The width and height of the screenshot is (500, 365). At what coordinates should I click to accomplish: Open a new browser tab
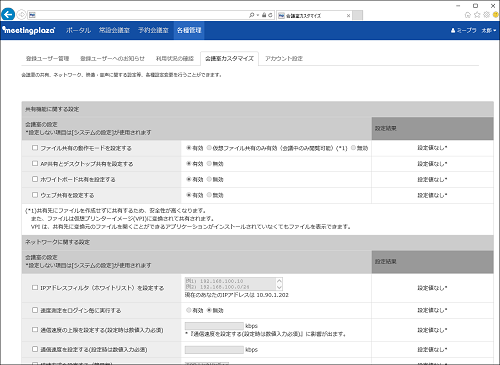tap(358, 15)
